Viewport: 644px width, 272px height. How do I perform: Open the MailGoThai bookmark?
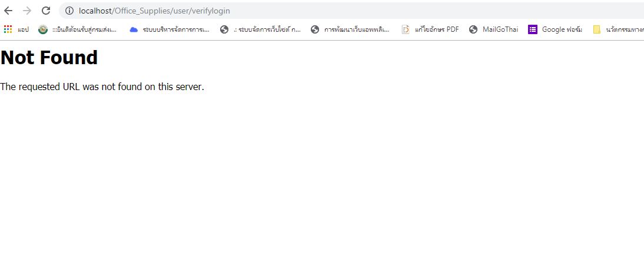click(x=494, y=29)
